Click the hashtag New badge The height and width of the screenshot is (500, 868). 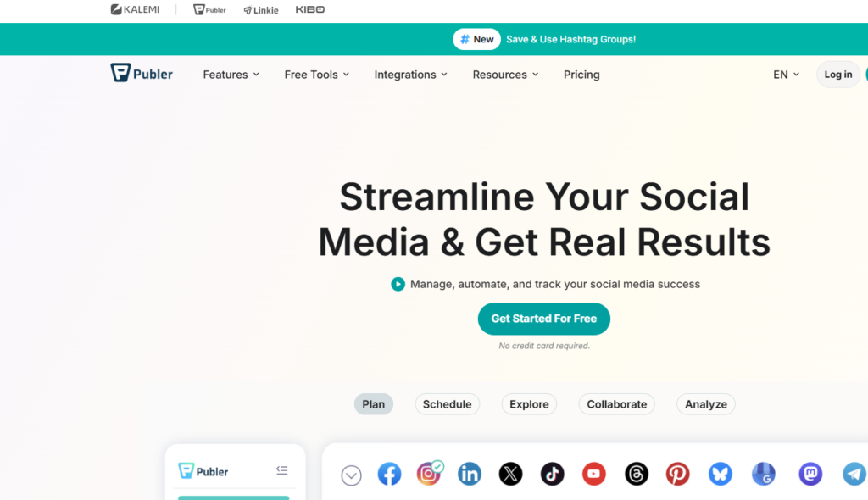(x=476, y=39)
